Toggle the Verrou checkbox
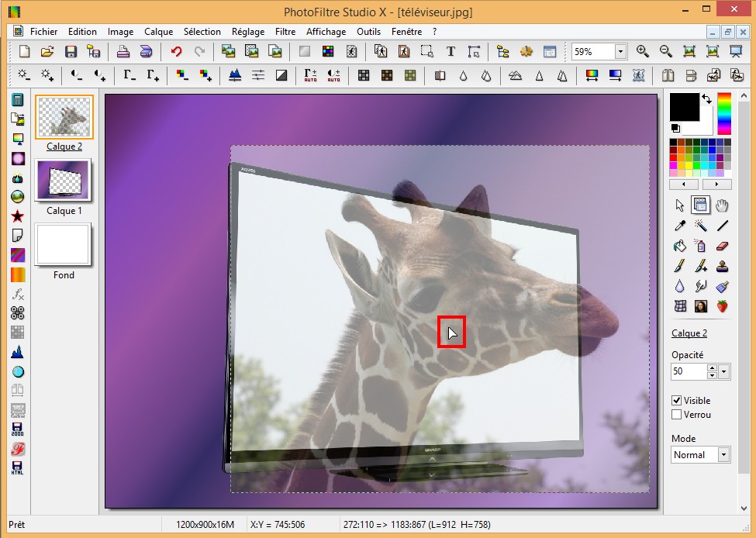Screen dimensions: 756x538 [x=676, y=415]
